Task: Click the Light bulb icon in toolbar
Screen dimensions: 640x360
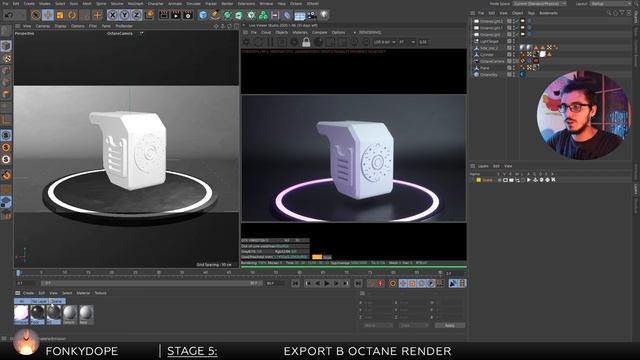Action: (x=324, y=15)
